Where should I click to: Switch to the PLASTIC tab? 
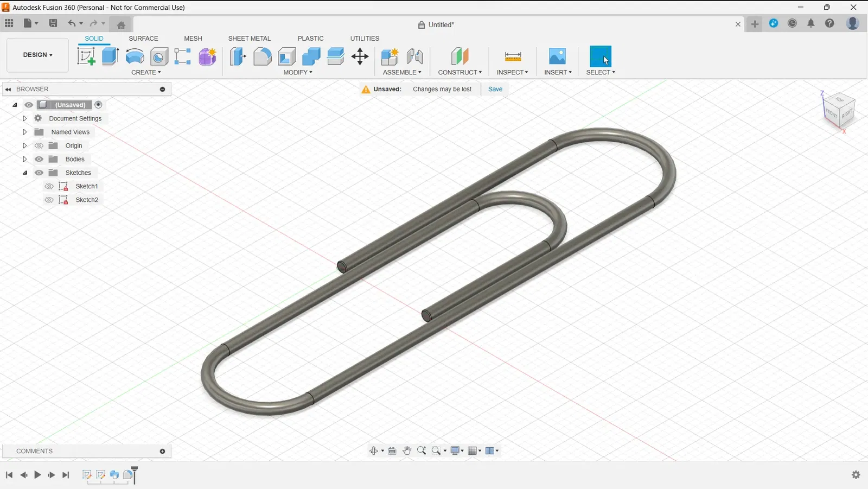click(311, 39)
